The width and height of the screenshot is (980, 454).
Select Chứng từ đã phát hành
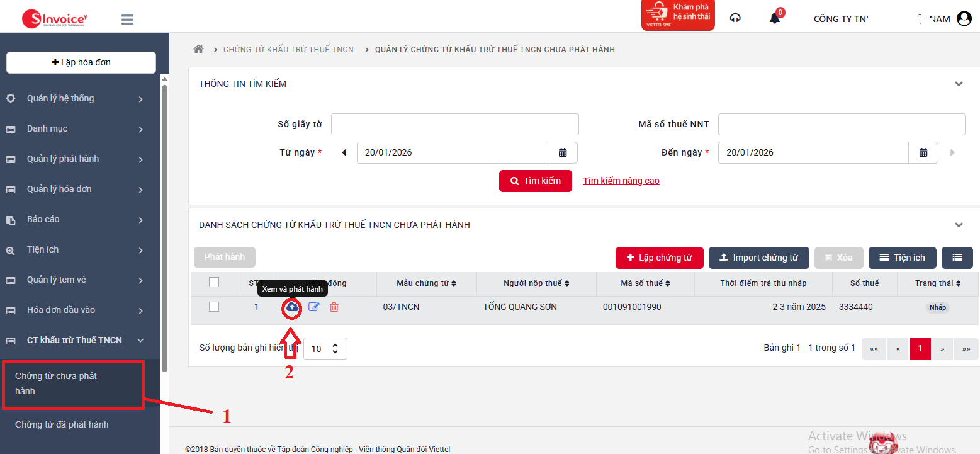click(62, 424)
